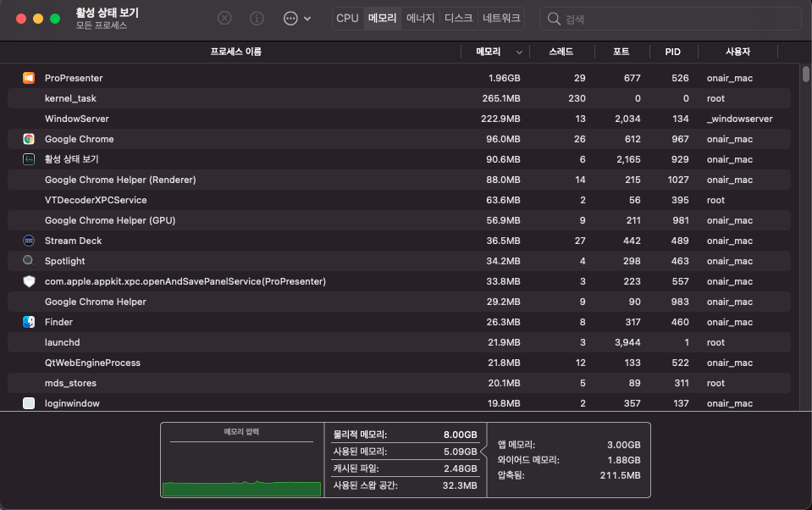Click the 활성 상태 보기 process icon

pos(29,159)
